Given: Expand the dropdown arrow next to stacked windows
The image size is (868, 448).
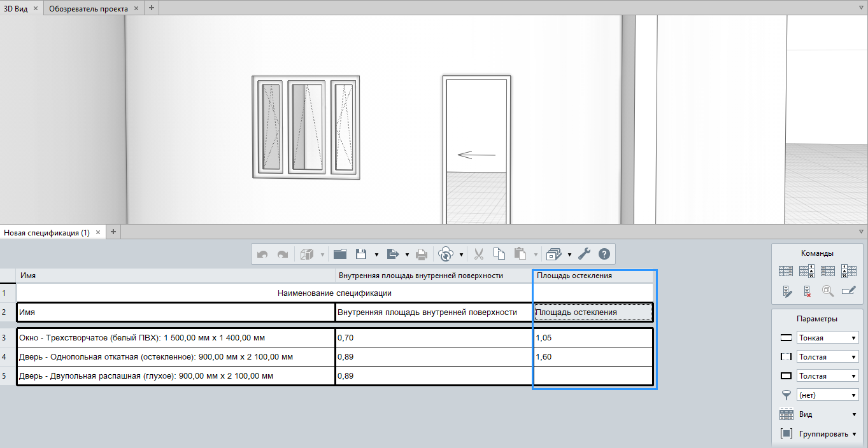Looking at the screenshot, I should tap(569, 255).
